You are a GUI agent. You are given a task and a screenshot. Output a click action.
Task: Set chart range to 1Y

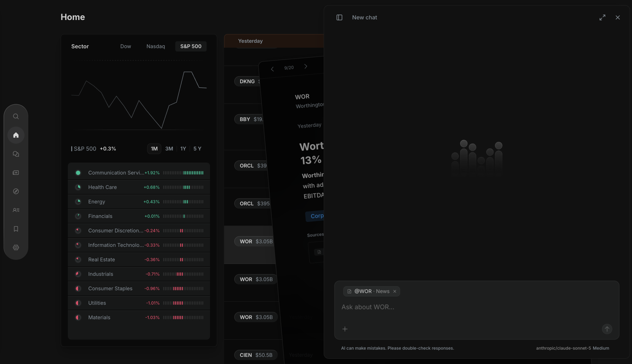(183, 149)
